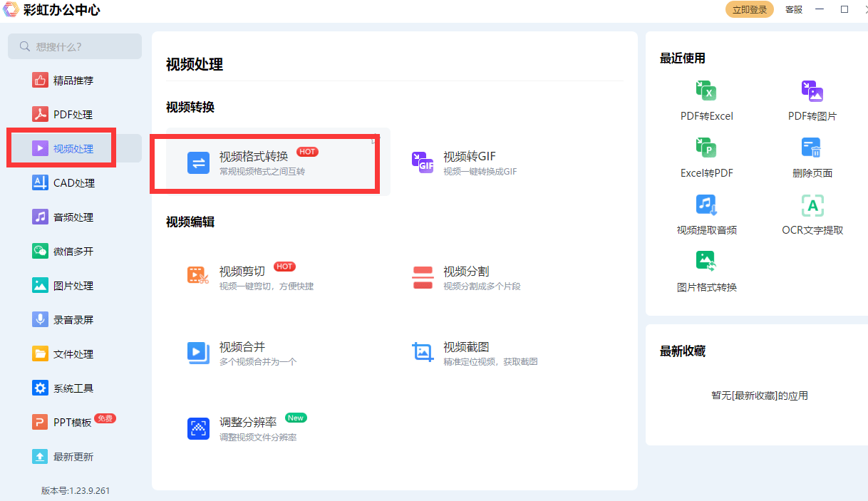Viewport: 868px width, 501px height.
Task: Click the search box 想搜什么?
Action: point(75,46)
